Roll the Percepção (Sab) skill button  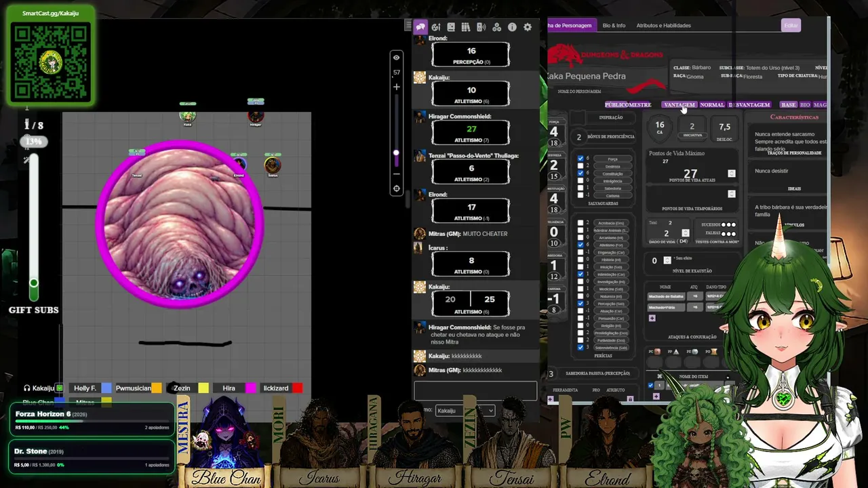point(612,304)
